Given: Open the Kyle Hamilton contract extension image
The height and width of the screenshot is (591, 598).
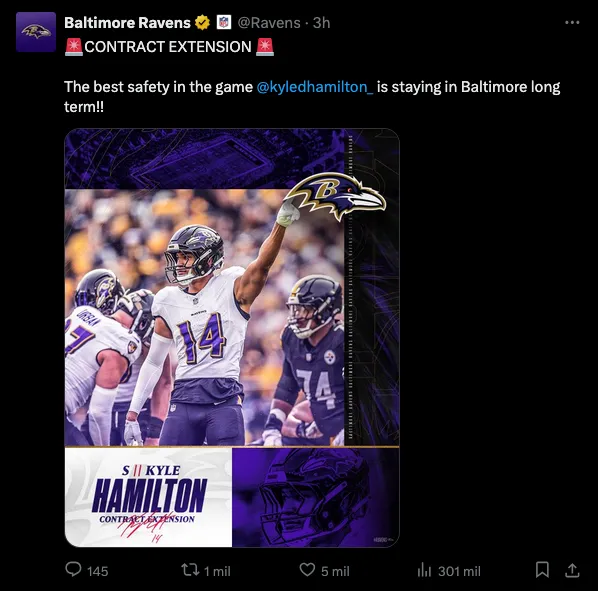Looking at the screenshot, I should (x=232, y=337).
